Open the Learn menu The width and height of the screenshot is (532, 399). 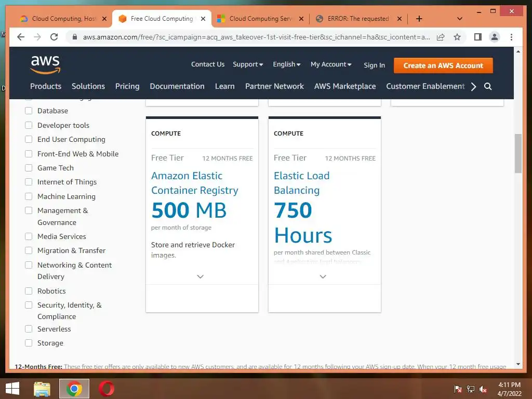(224, 87)
